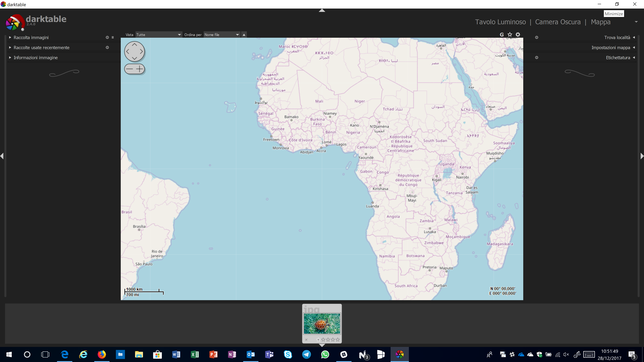Pan the map upward

(x=135, y=45)
